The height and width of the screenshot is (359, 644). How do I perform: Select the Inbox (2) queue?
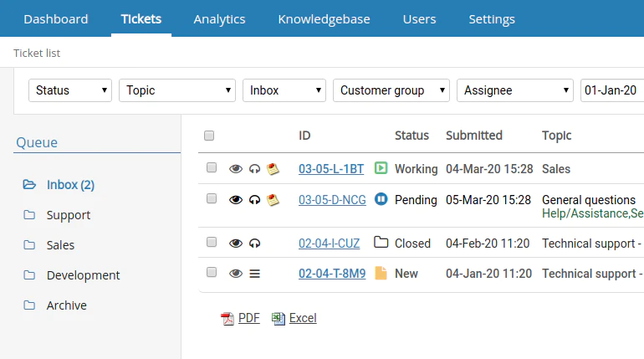tap(70, 185)
